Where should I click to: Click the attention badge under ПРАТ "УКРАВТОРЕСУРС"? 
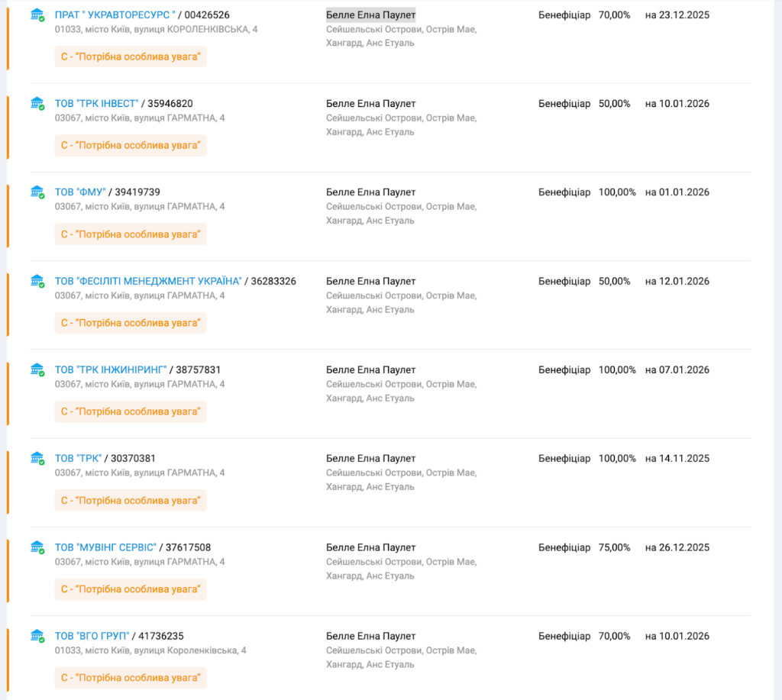click(x=131, y=57)
